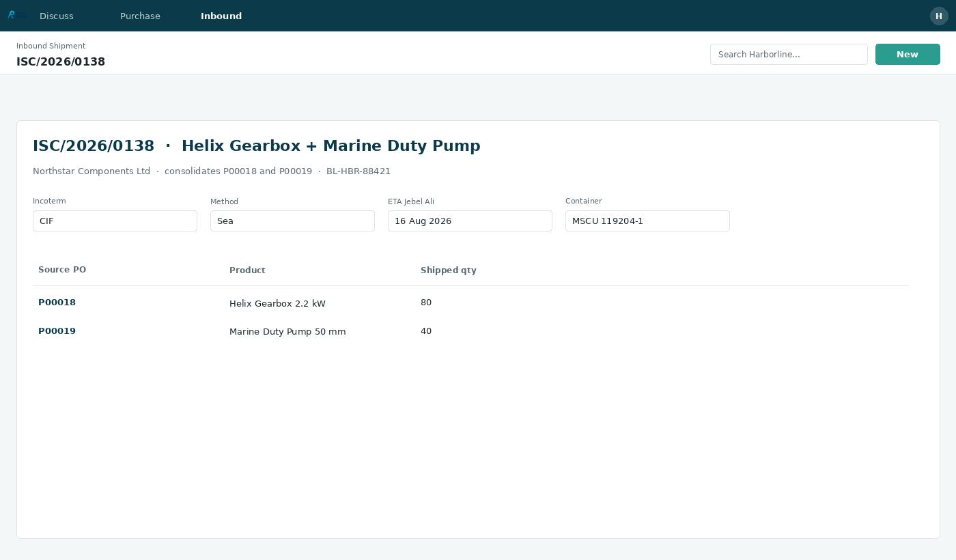
Task: Click the Incoterm field showing CIF
Action: click(x=115, y=221)
